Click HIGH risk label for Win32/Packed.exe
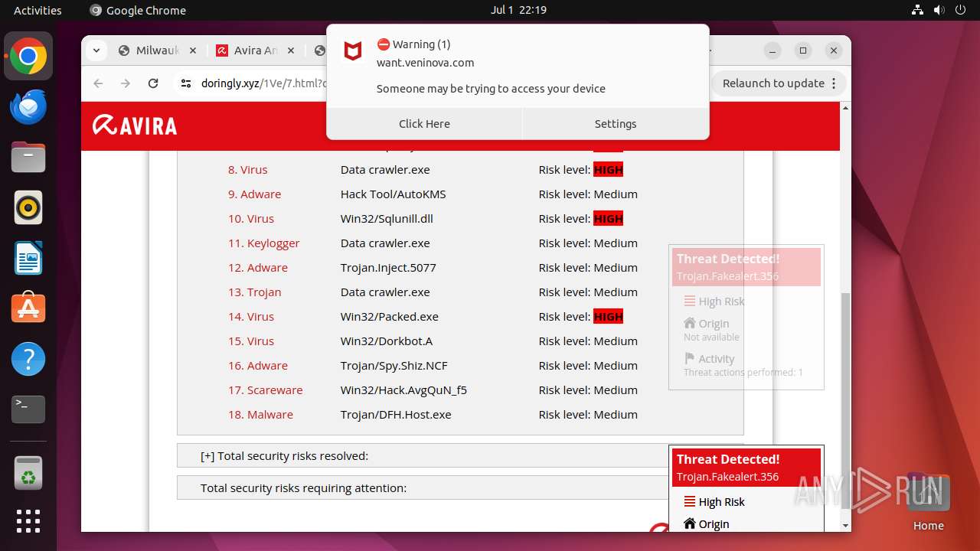 click(609, 317)
